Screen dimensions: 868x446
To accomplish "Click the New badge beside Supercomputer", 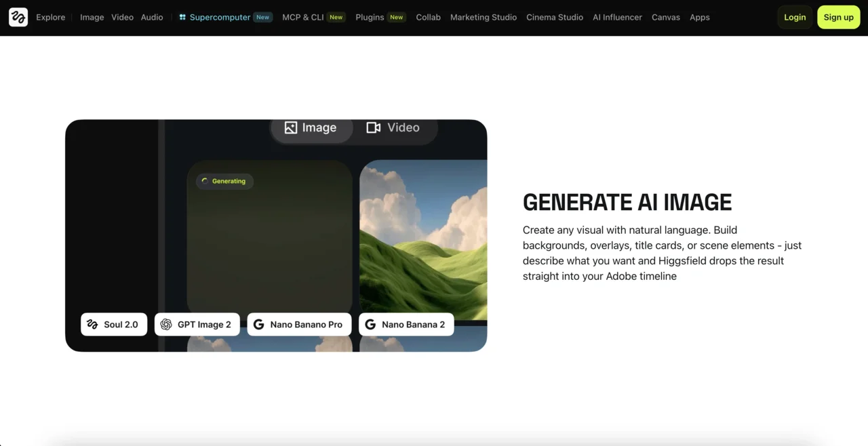I will (x=263, y=18).
